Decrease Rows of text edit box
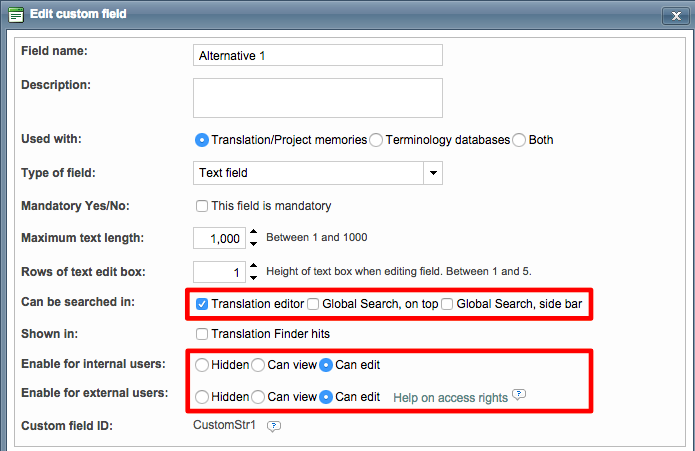 (x=253, y=277)
